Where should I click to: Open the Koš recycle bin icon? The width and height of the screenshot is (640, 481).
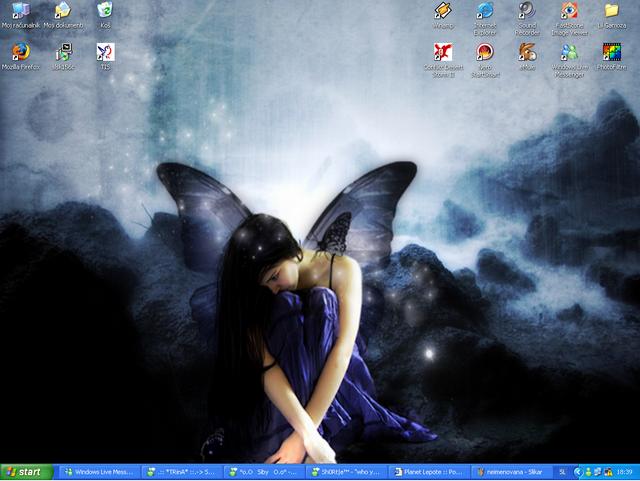tap(105, 10)
